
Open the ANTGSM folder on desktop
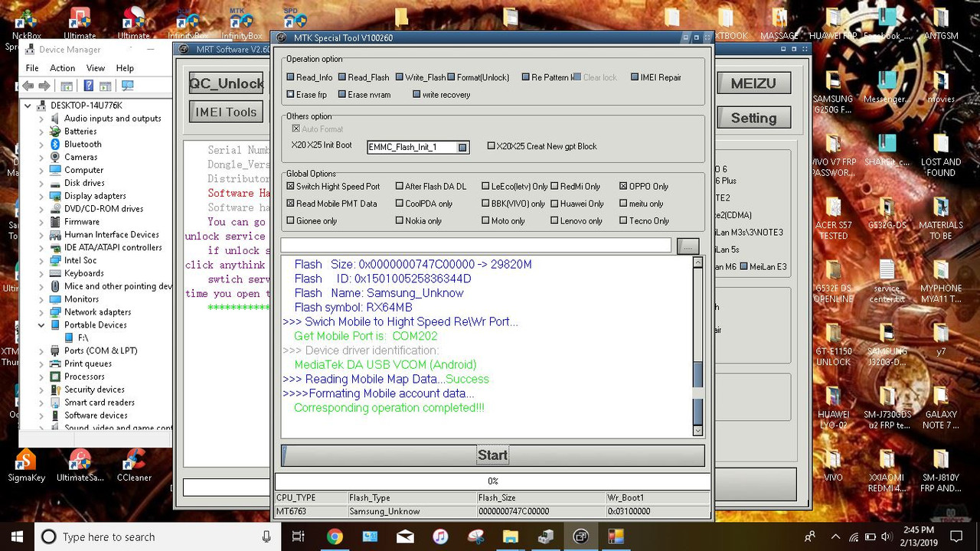click(x=941, y=24)
